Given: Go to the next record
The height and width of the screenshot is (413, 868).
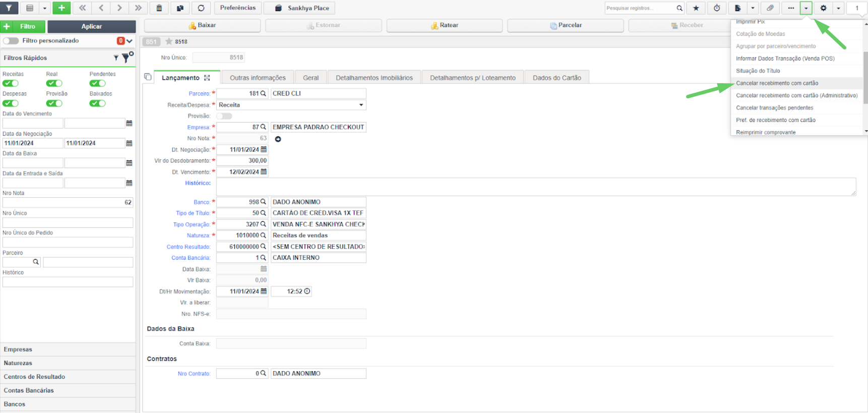Looking at the screenshot, I should pos(119,8).
